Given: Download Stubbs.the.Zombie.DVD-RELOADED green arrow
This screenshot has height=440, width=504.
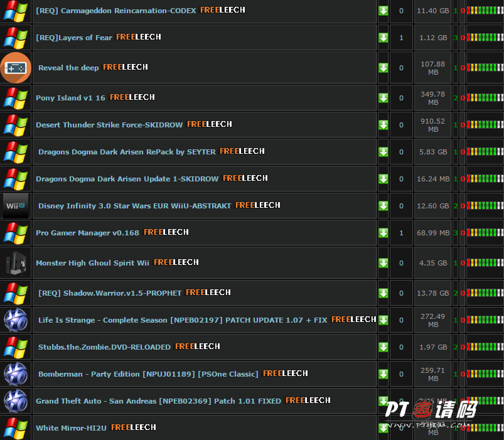Looking at the screenshot, I should coord(383,347).
